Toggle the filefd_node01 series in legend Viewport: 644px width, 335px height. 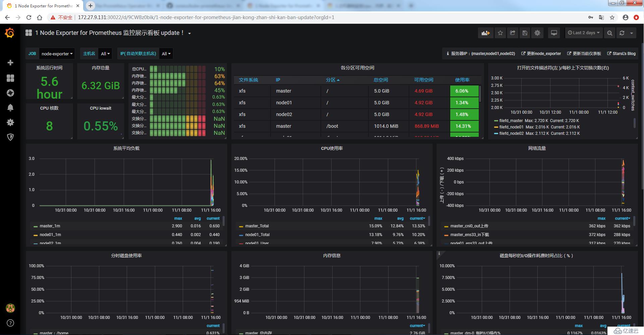511,127
